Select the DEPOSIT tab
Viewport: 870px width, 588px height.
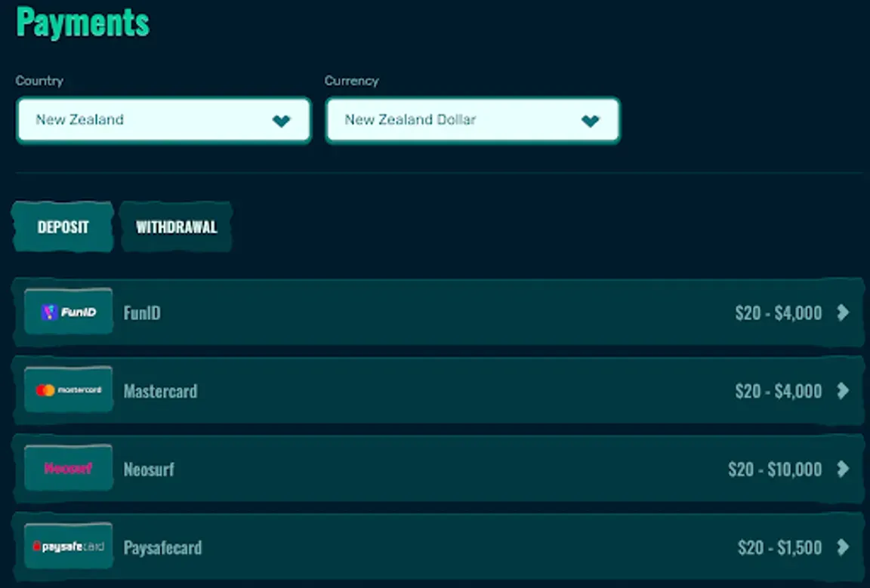pyautogui.click(x=63, y=227)
